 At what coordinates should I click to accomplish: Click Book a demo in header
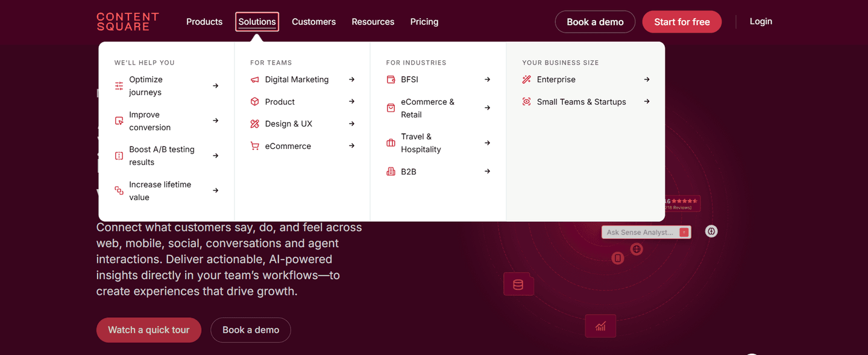click(595, 22)
